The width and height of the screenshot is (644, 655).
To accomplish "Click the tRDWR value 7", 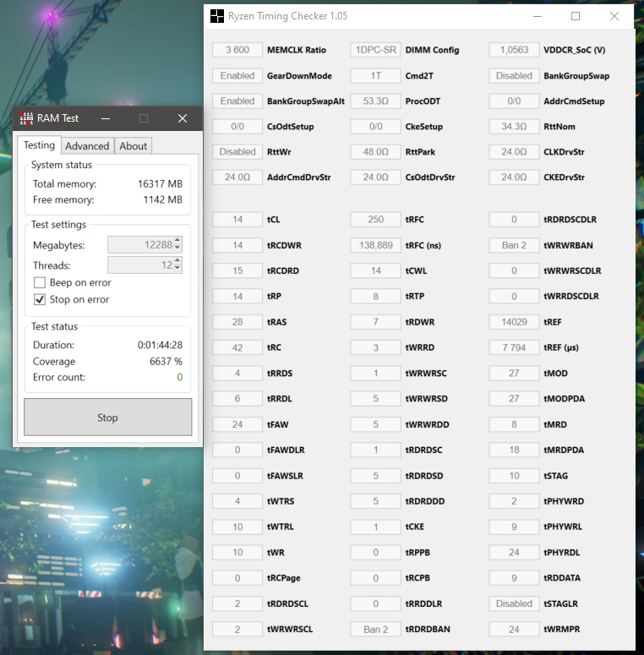I will 375,322.
